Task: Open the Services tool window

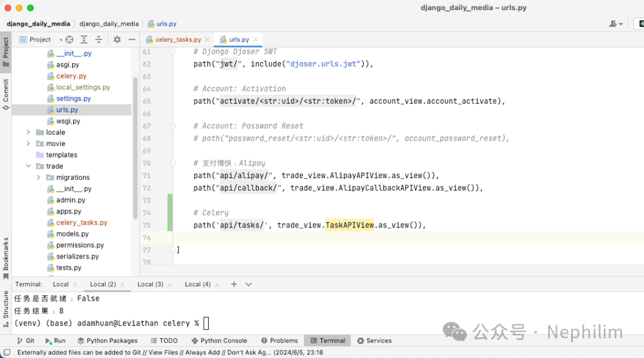Action: click(374, 340)
